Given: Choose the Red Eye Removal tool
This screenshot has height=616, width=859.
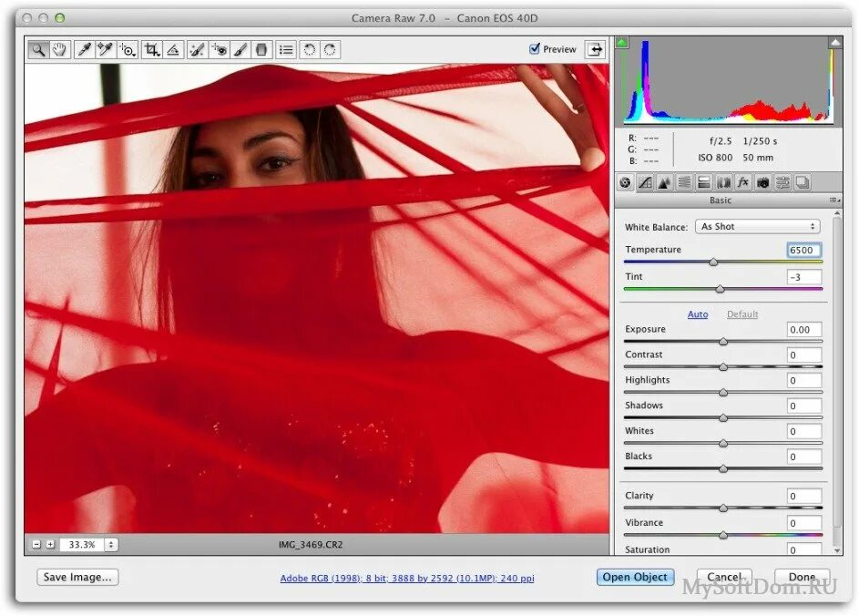Looking at the screenshot, I should pyautogui.click(x=220, y=50).
